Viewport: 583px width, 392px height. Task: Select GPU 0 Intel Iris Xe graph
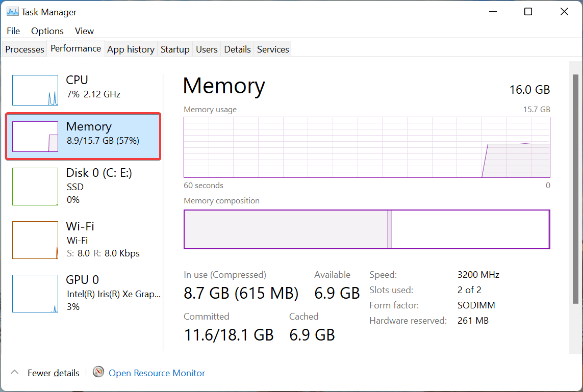(x=35, y=294)
